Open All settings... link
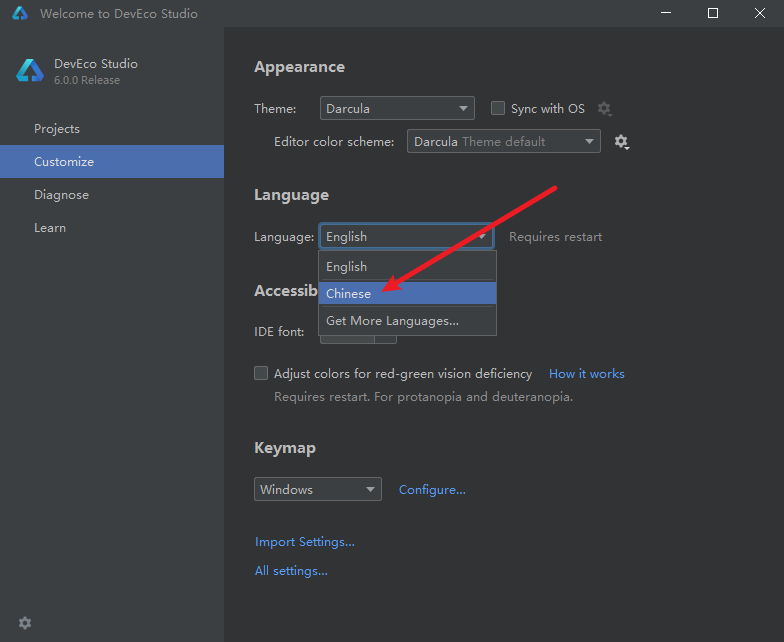784x642 pixels. click(291, 571)
